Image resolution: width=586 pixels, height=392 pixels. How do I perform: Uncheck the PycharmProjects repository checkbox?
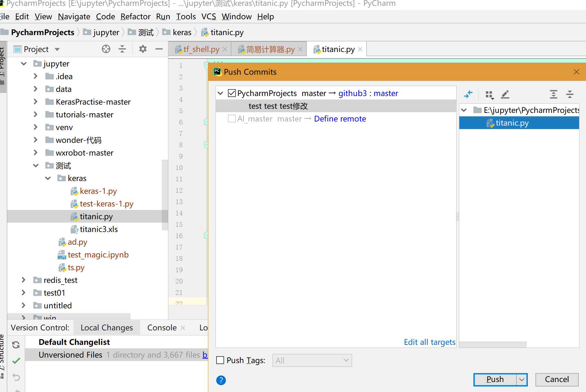tap(232, 93)
